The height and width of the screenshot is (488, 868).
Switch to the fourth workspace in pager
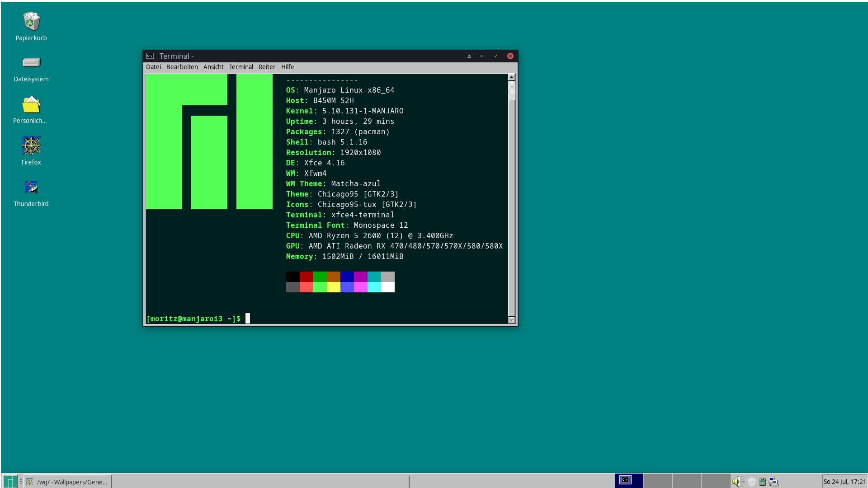tap(716, 481)
